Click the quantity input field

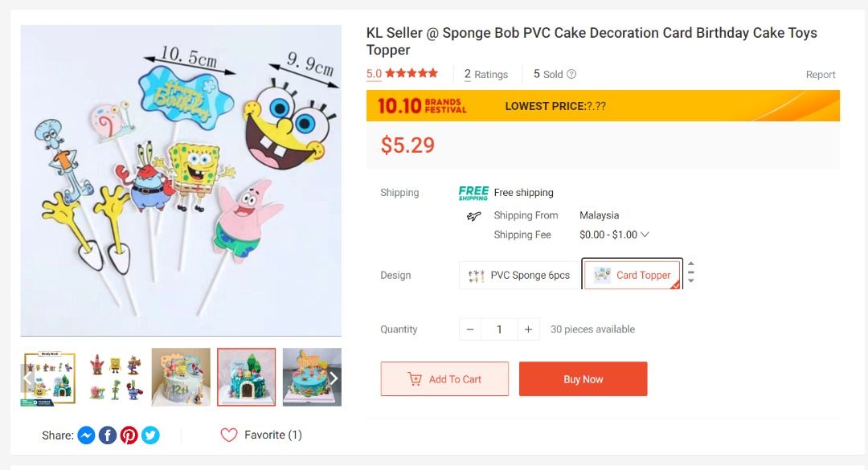[499, 329]
